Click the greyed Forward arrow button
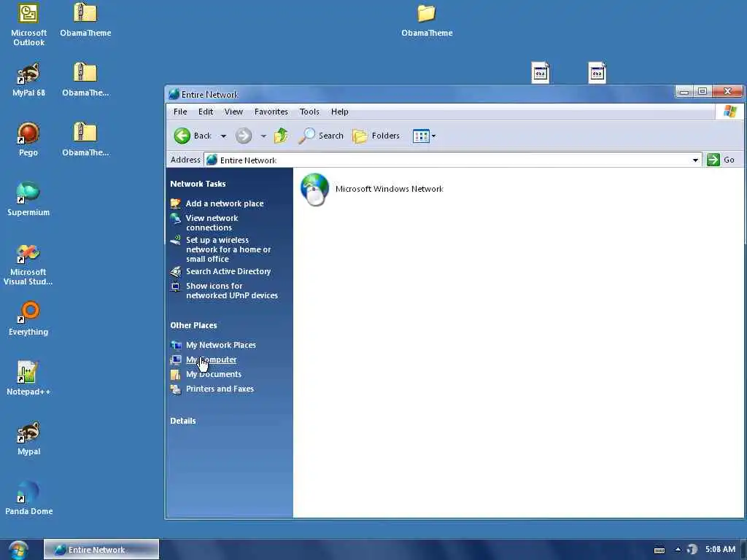Image resolution: width=747 pixels, height=560 pixels. point(244,136)
